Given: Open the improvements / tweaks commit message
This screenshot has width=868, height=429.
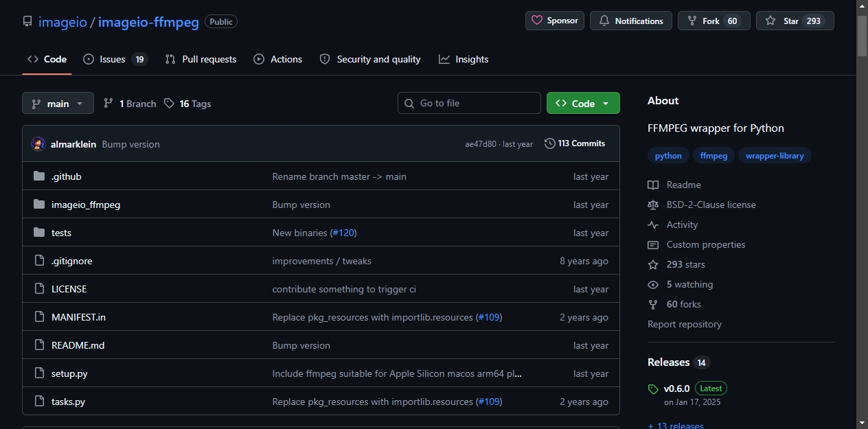Looking at the screenshot, I should [x=322, y=261].
